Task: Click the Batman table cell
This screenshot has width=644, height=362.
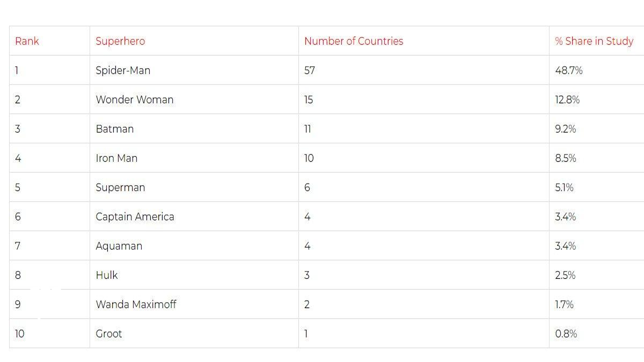Action: [115, 129]
